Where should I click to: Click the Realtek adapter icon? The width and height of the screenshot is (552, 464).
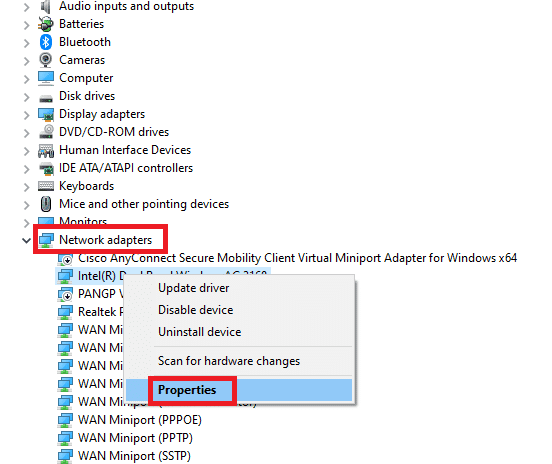pos(65,312)
